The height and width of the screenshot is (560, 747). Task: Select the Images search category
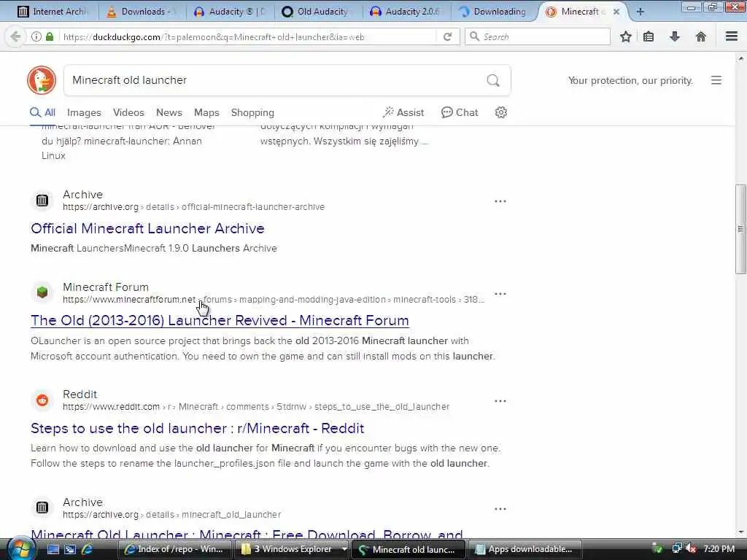[84, 113]
